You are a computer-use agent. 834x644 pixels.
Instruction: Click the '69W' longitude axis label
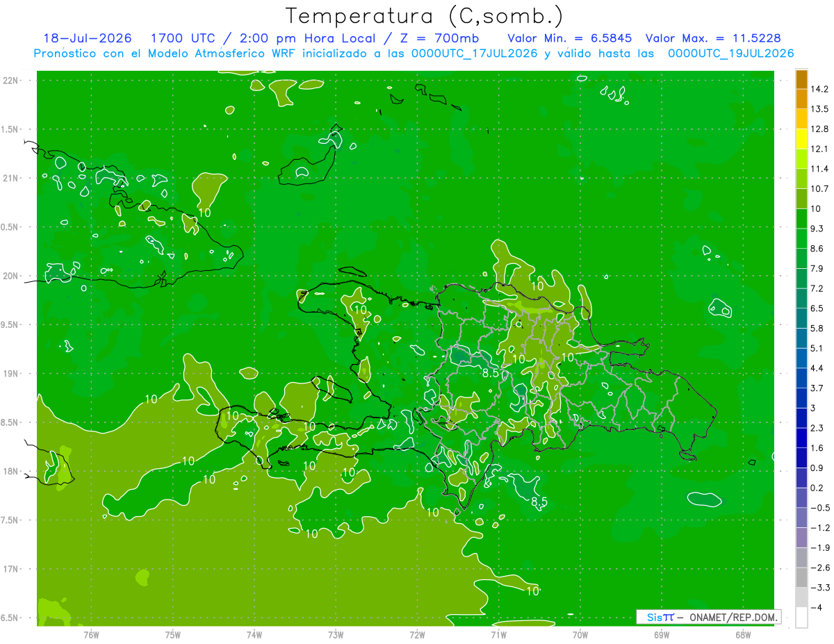(662, 635)
